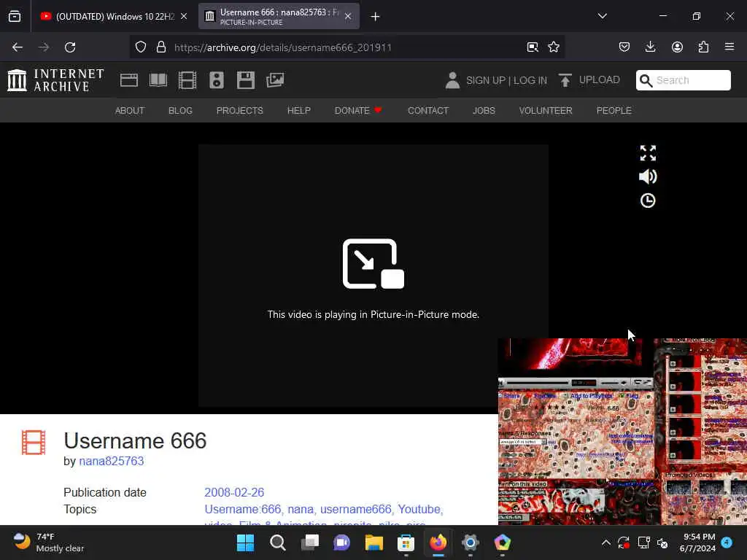This screenshot has height=560, width=747.
Task: Open the VOLUNTEER menu item
Action: pos(546,111)
